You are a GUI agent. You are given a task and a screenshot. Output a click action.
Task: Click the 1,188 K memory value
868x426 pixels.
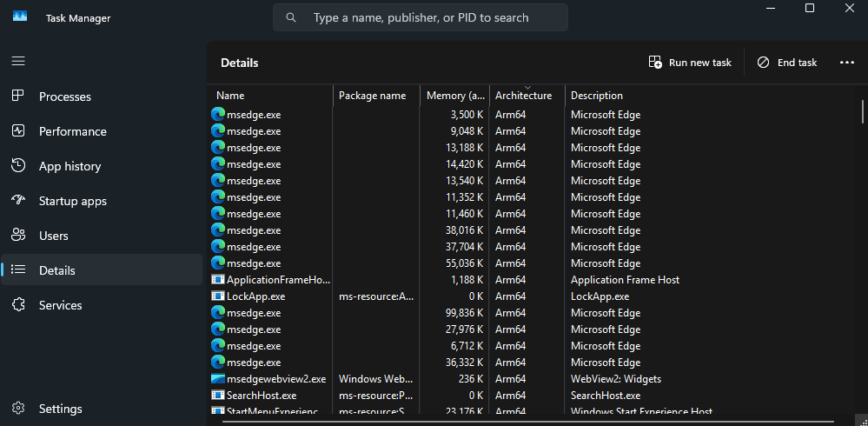point(466,280)
